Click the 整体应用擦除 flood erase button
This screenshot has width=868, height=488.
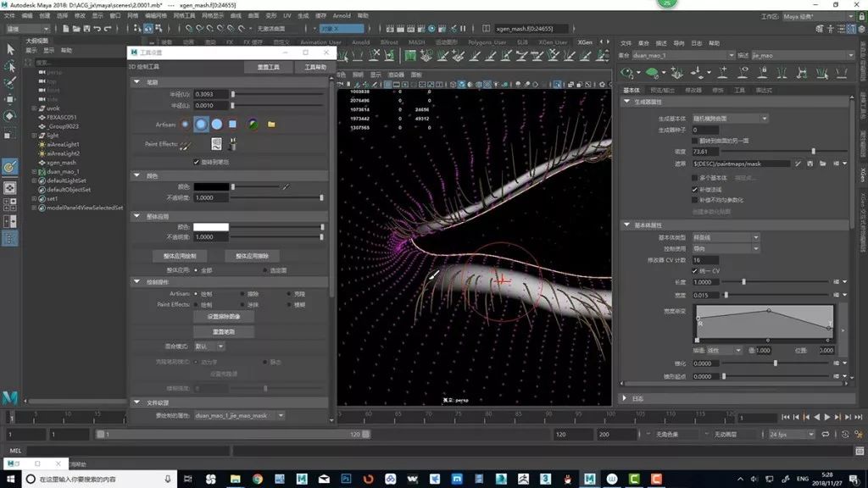(x=252, y=256)
